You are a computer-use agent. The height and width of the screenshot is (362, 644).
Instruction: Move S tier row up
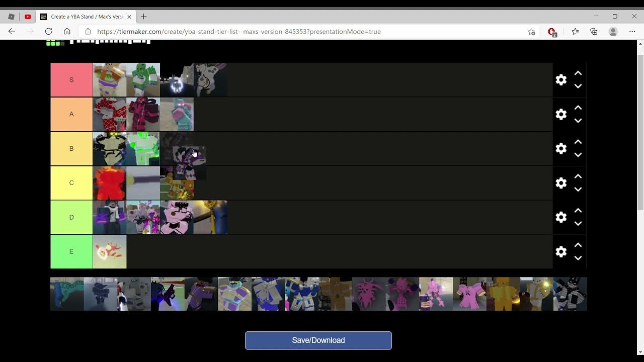click(x=578, y=73)
